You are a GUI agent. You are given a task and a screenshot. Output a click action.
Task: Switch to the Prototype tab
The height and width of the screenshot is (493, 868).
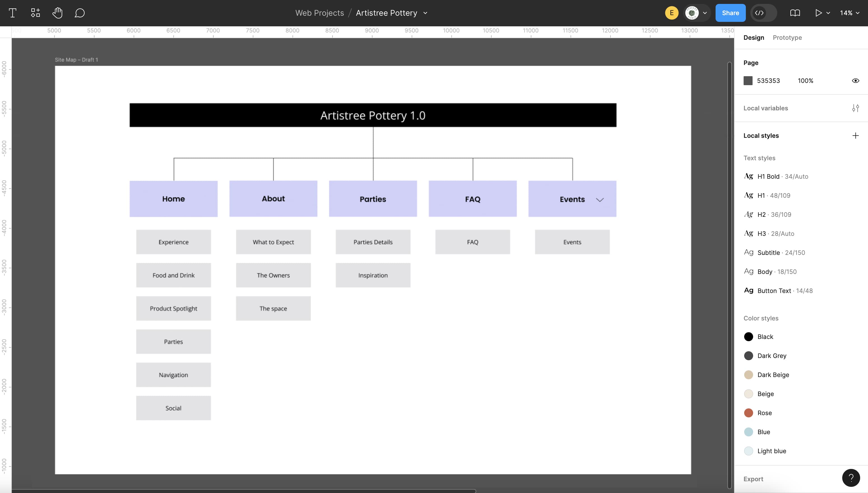coord(787,38)
